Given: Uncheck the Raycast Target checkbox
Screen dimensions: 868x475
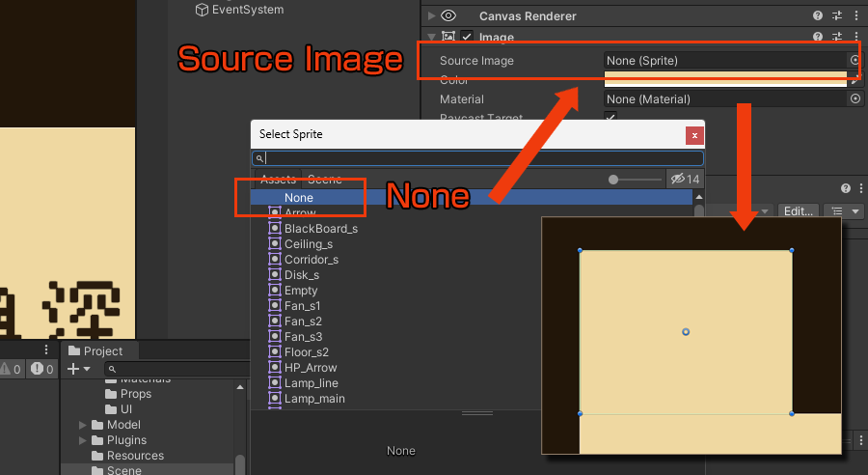Looking at the screenshot, I should click(x=610, y=118).
